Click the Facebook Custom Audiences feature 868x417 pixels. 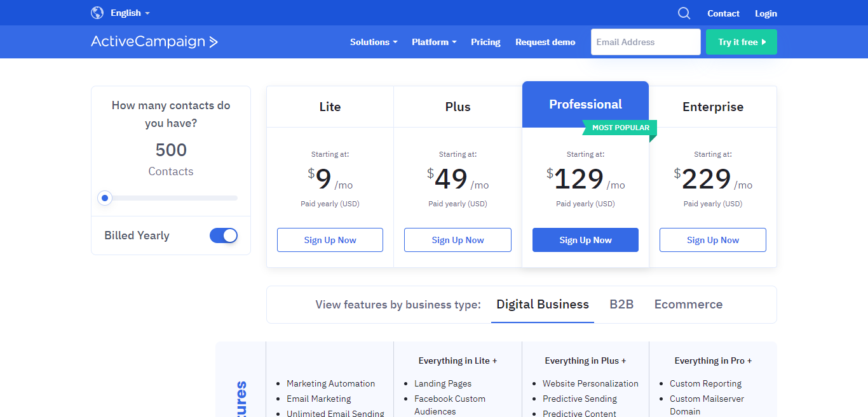450,405
